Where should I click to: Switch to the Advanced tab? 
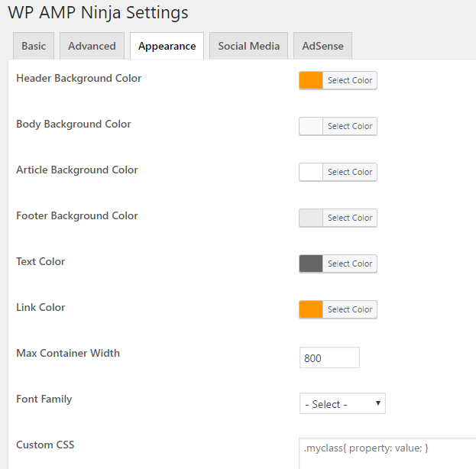[92, 46]
